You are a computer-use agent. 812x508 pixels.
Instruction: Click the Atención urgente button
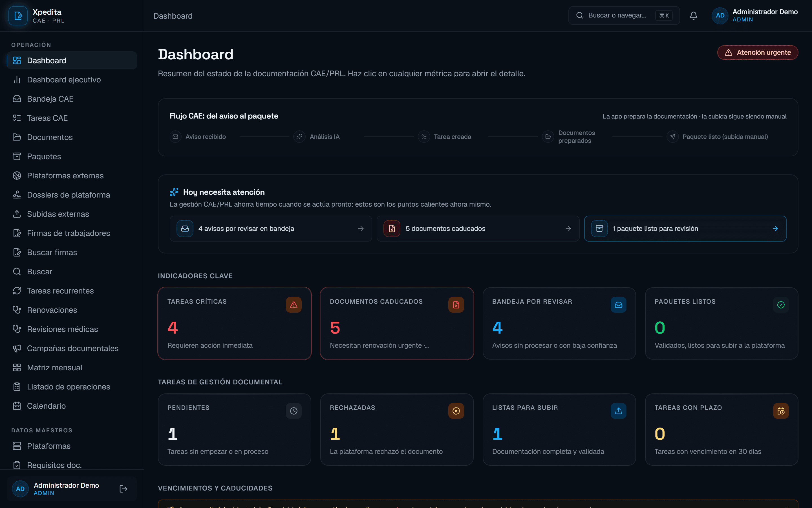758,52
